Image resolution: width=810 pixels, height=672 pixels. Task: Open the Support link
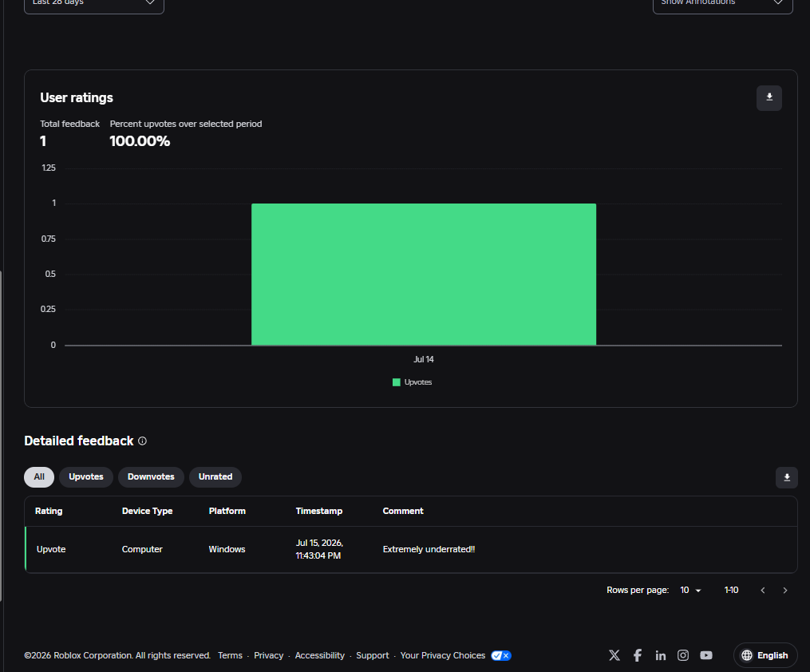pyautogui.click(x=373, y=655)
